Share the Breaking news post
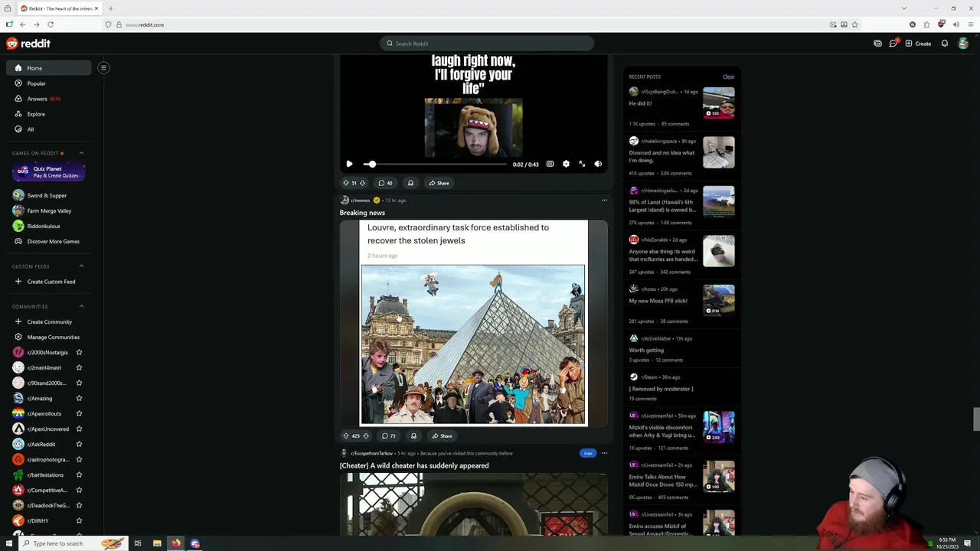 442,436
